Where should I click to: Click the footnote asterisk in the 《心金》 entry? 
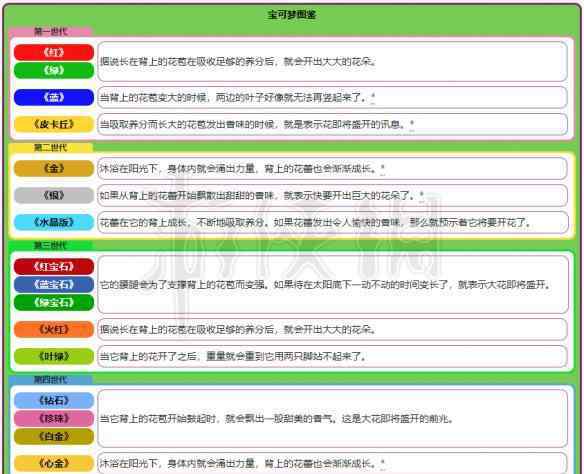click(383, 464)
